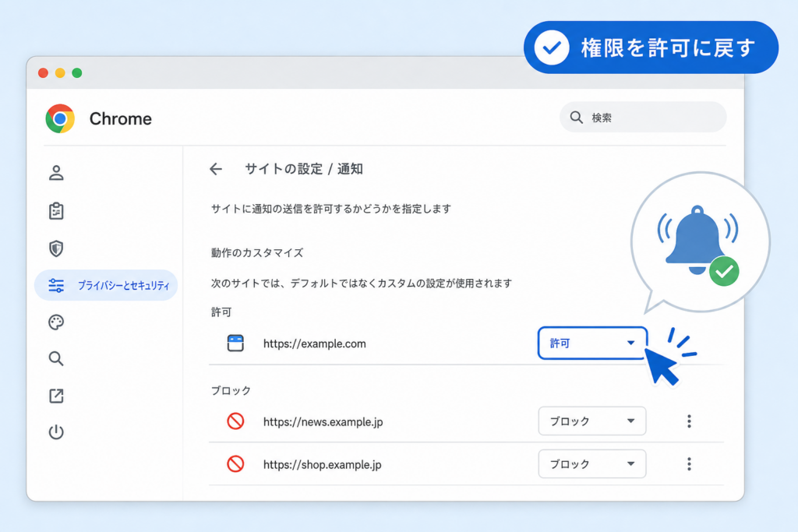The image size is (798, 532).
Task: Open more options for shop.example.jp
Action: coord(689,464)
